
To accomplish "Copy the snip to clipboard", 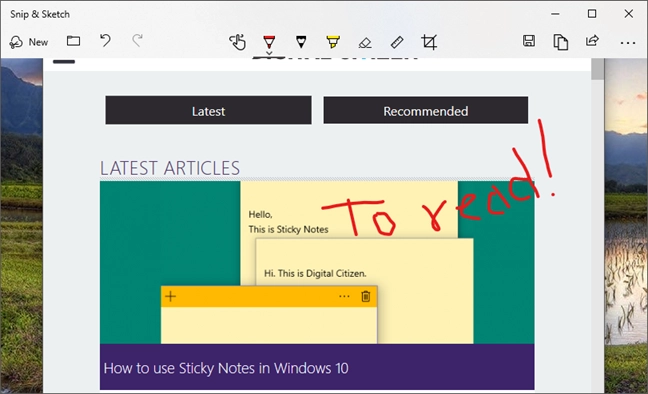I will tap(560, 42).
